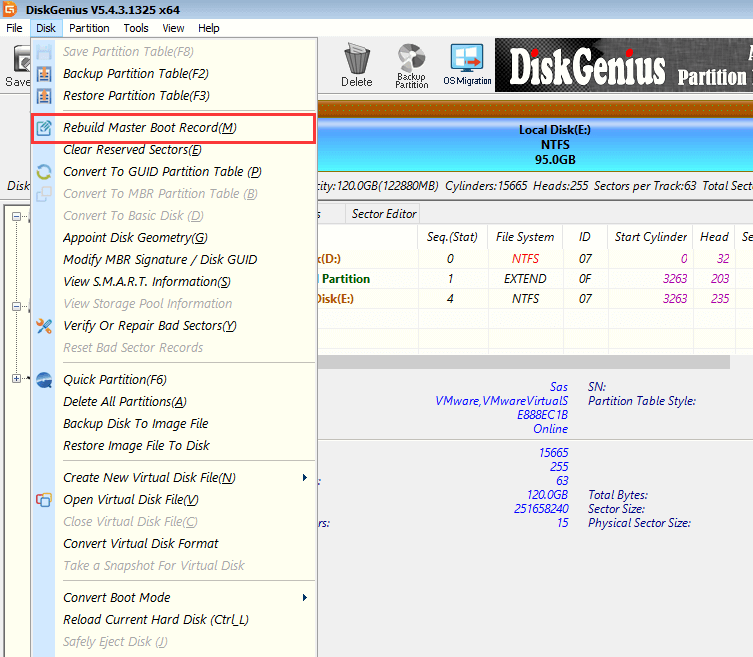Select Delete All Partitions
The height and width of the screenshot is (657, 753).
tap(125, 402)
